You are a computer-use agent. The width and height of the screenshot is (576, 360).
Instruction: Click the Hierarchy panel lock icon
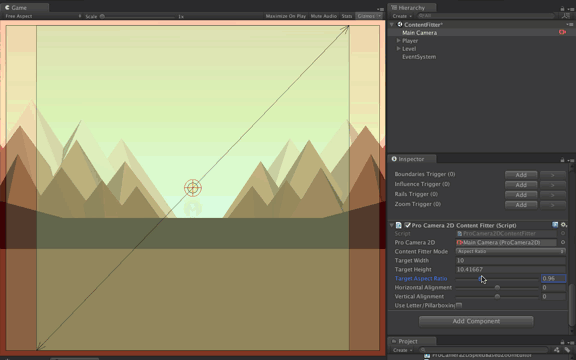click(562, 8)
